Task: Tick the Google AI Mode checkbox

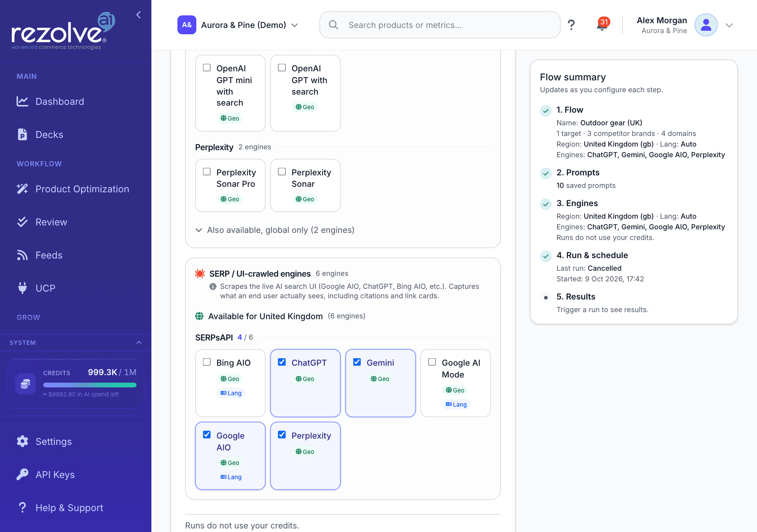Action: 432,362
